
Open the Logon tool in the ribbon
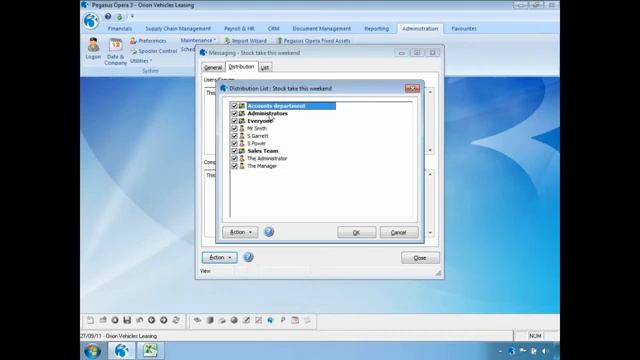tap(93, 49)
